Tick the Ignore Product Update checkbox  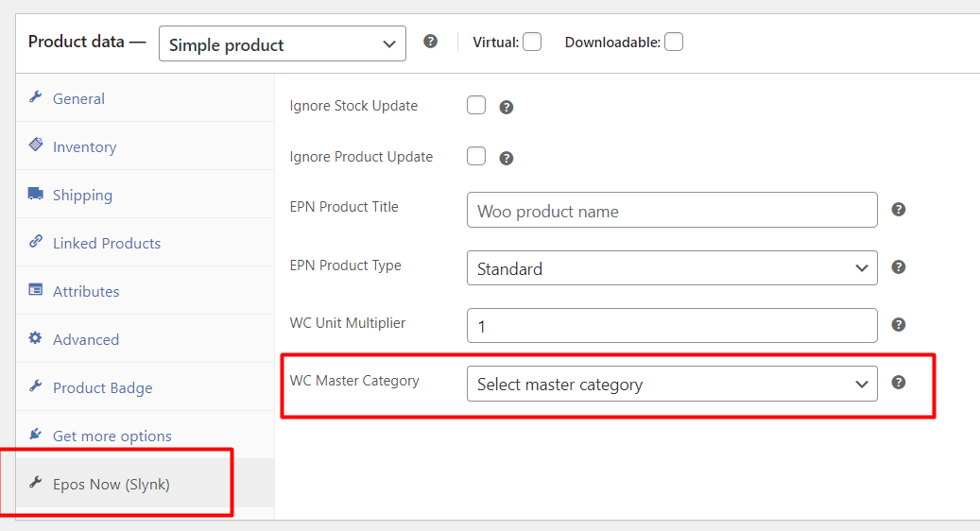476,156
